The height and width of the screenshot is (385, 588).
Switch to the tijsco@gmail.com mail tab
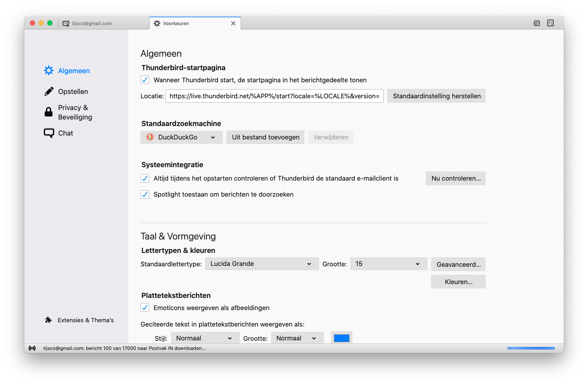tap(91, 23)
